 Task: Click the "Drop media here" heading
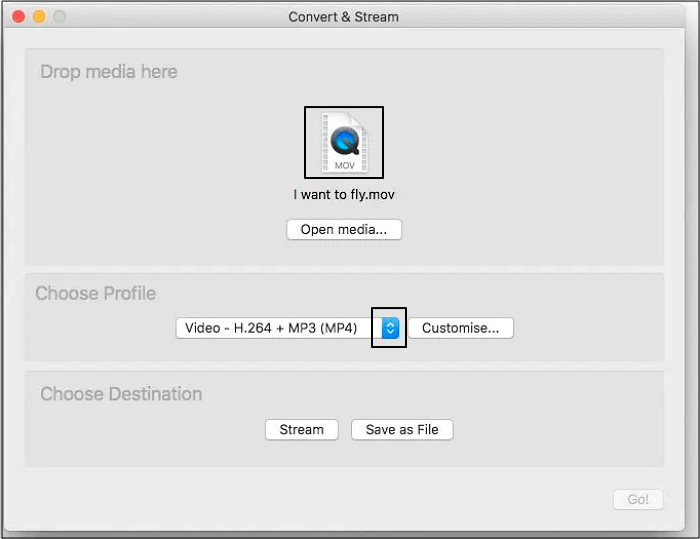tap(109, 72)
